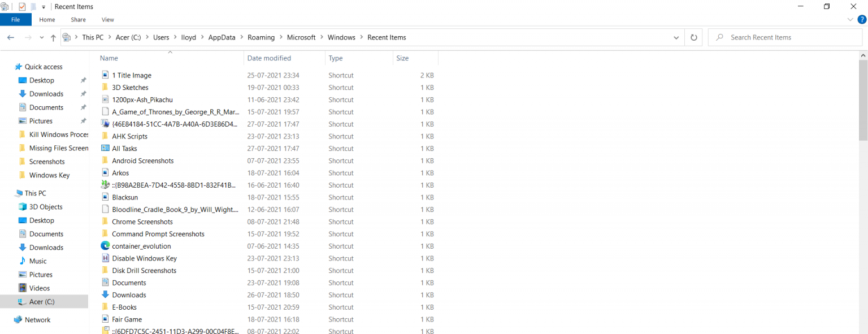Click the first Quick Access Toolbar properties icon
Image resolution: width=868 pixels, height=334 pixels.
5,6
